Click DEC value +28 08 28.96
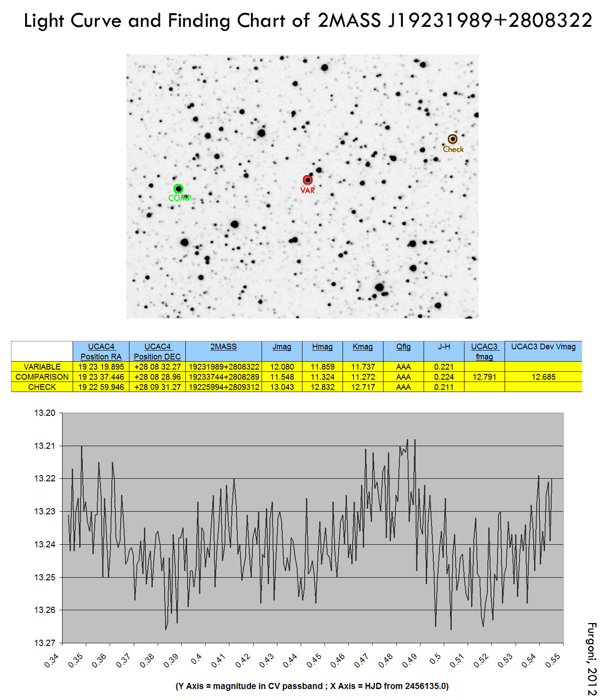The image size is (601, 700). tap(158, 377)
